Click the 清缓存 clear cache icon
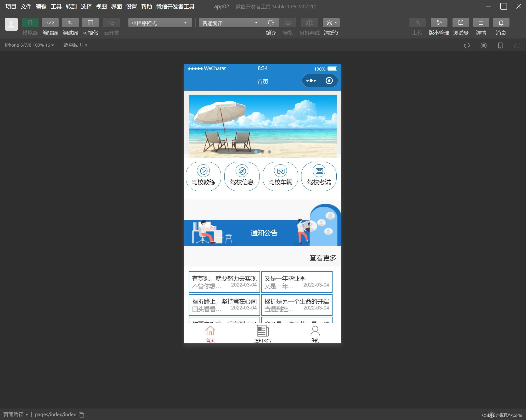The height and width of the screenshot is (420, 526). pyautogui.click(x=329, y=23)
